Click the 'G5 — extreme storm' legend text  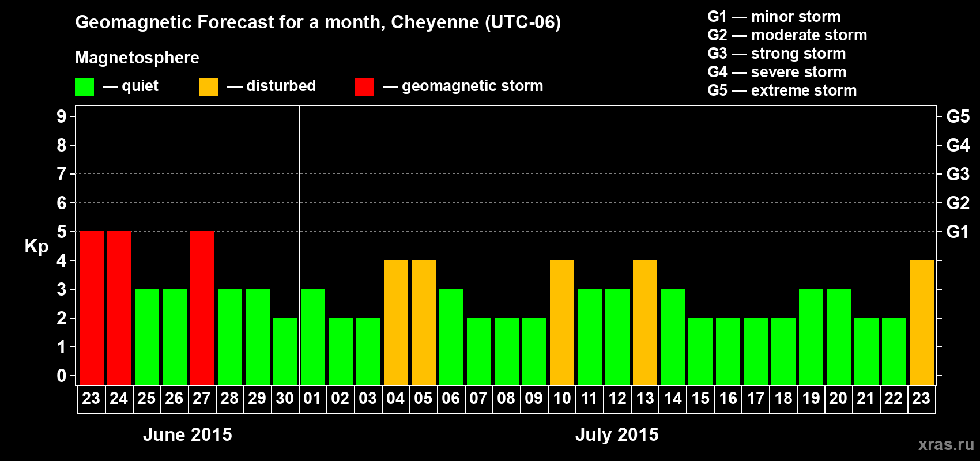(782, 90)
